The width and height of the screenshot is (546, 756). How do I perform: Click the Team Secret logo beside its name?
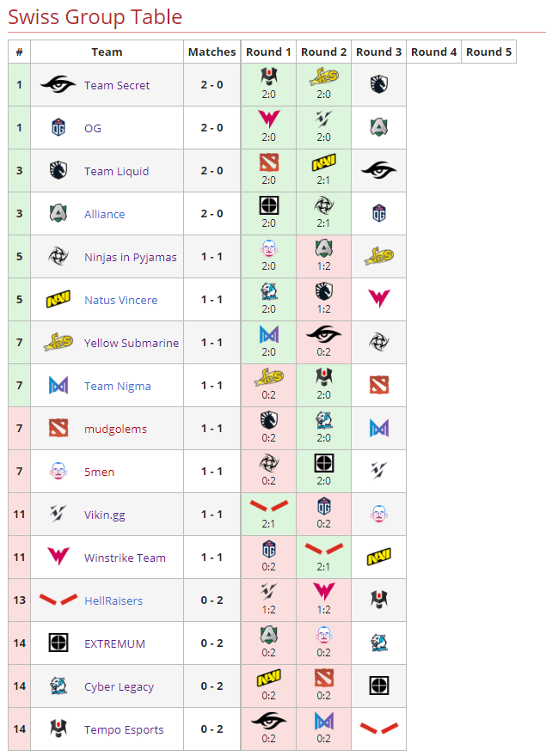(58, 85)
